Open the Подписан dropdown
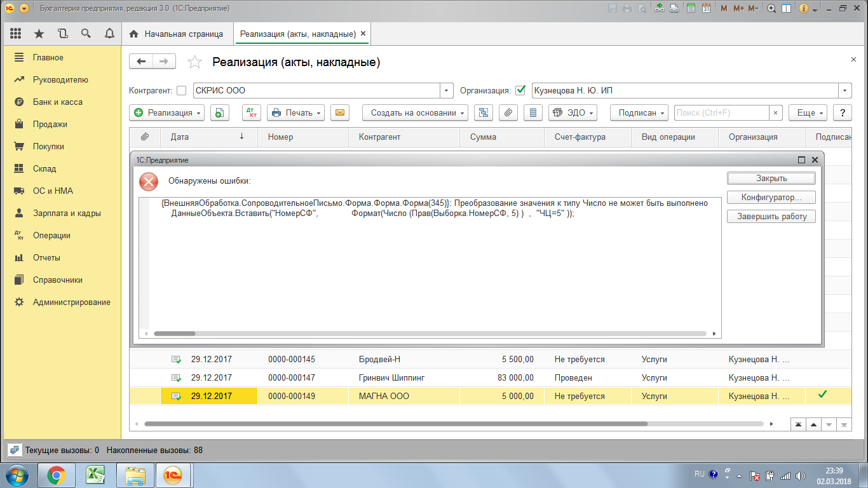Viewport: 868px width, 488px height. tap(639, 112)
